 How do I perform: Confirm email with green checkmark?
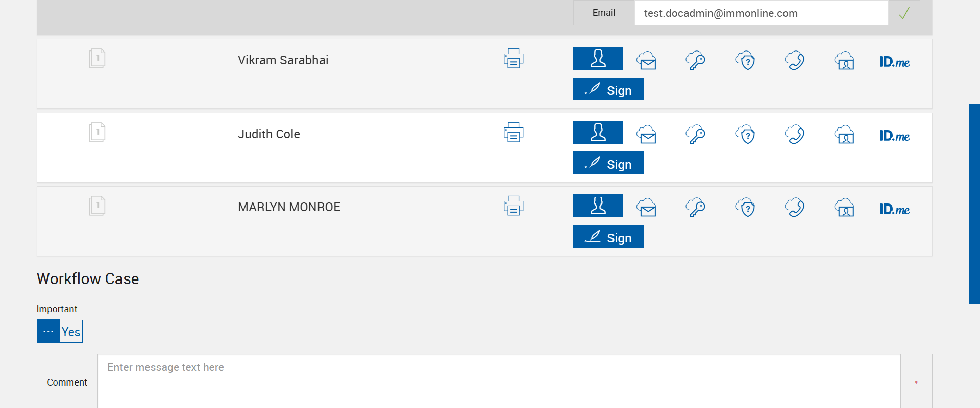904,13
